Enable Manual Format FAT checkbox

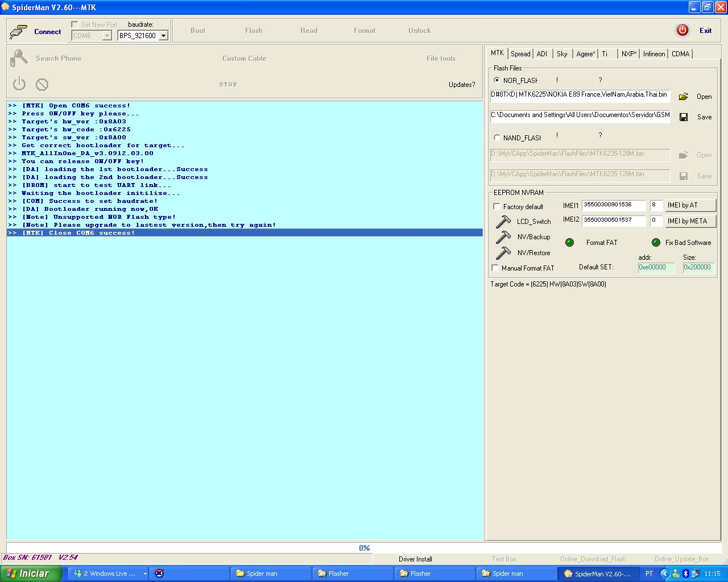(x=495, y=268)
